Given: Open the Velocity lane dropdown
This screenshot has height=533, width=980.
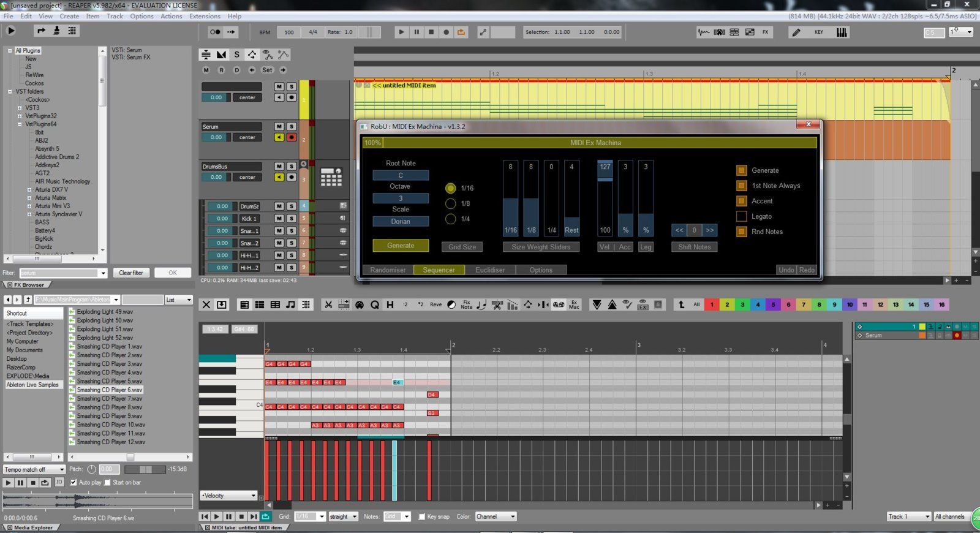Looking at the screenshot, I should tap(229, 496).
